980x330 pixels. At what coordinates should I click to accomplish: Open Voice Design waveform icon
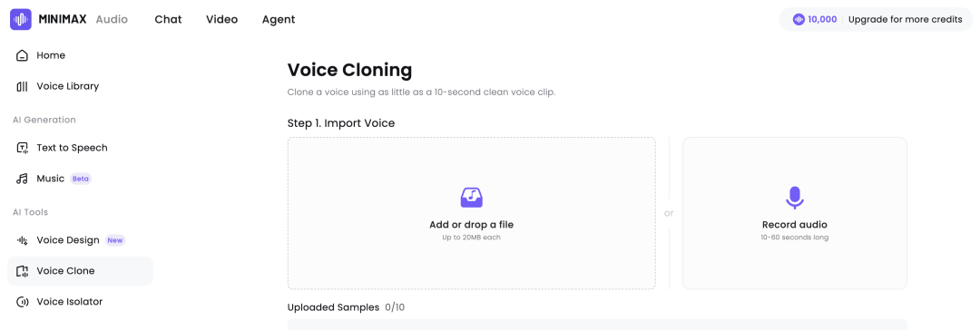coord(22,240)
